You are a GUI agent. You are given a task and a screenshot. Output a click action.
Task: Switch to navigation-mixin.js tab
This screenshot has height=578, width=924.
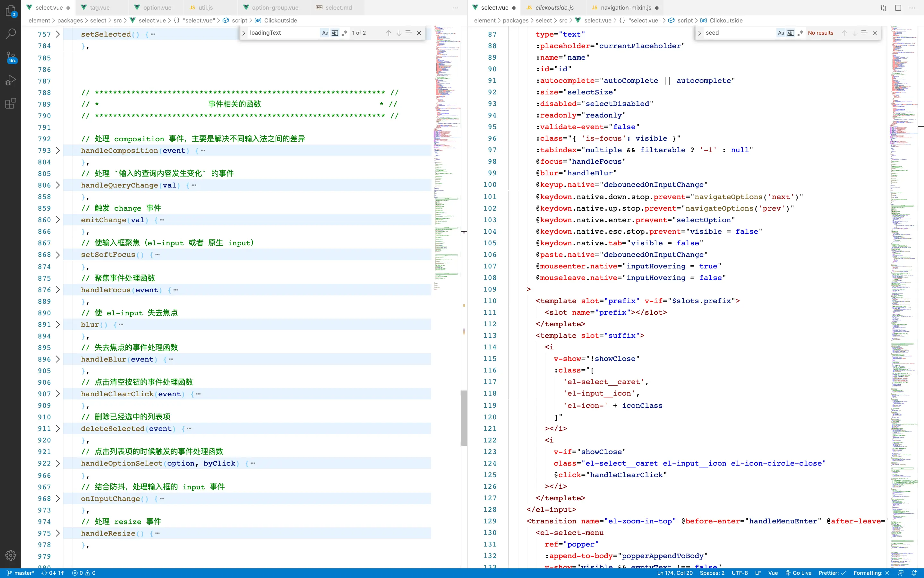(625, 8)
